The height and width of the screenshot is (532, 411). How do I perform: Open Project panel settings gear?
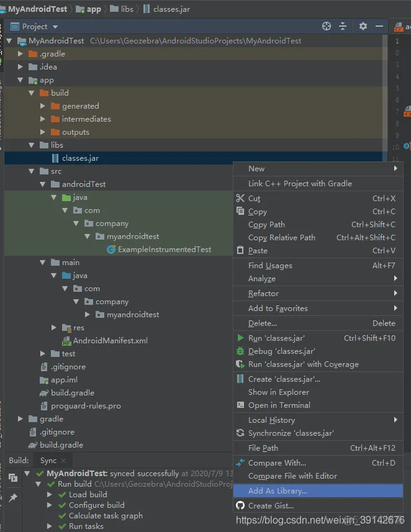click(x=363, y=26)
